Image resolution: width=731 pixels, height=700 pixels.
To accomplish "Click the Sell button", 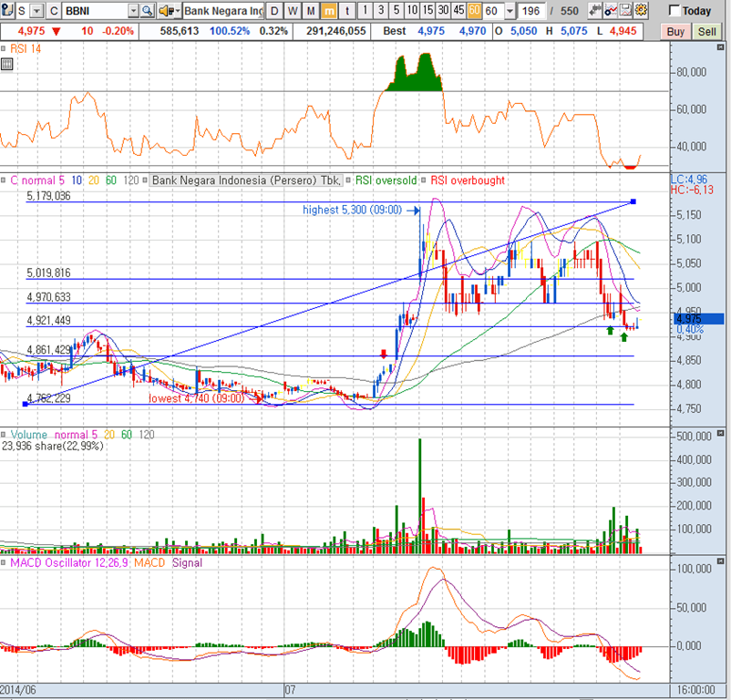I will (x=706, y=32).
